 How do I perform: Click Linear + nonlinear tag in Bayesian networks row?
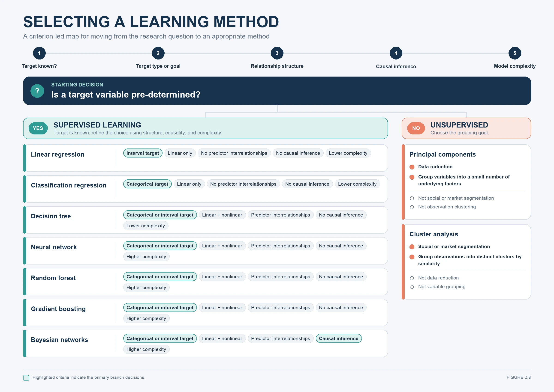tap(222, 339)
